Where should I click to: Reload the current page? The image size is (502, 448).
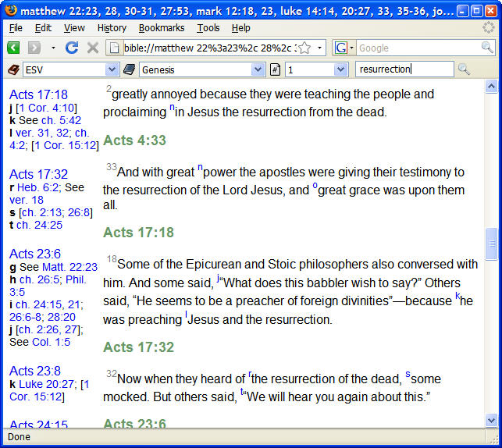(x=72, y=48)
